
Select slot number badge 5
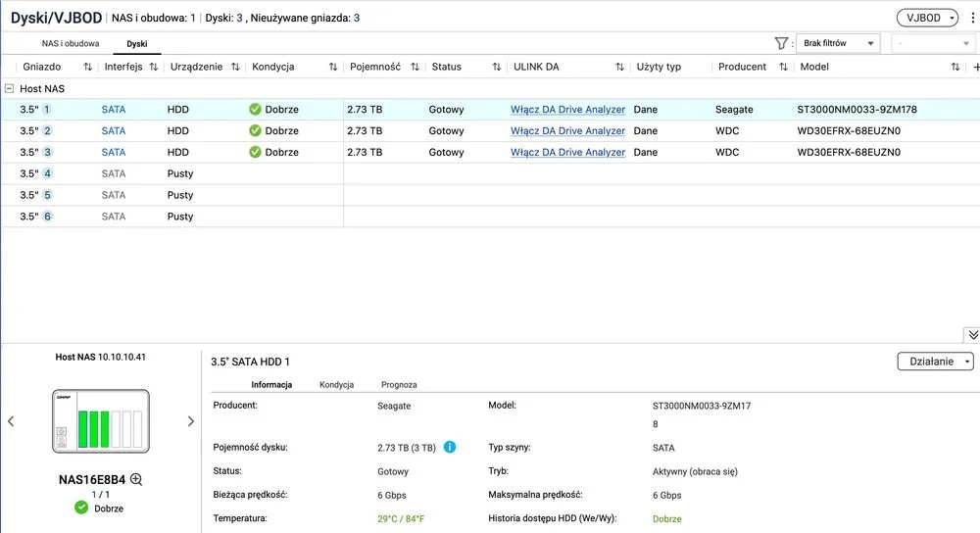pos(47,195)
